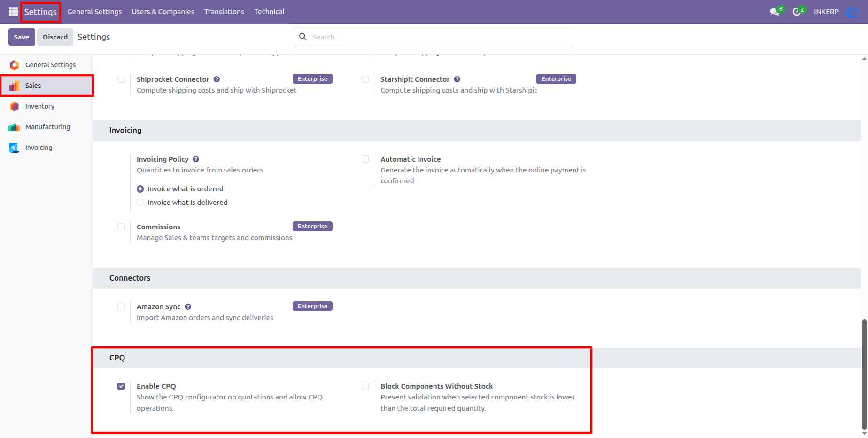Screen dimensions: 868x438
Task: Select Invoice what is ordered radio
Action: click(x=140, y=189)
